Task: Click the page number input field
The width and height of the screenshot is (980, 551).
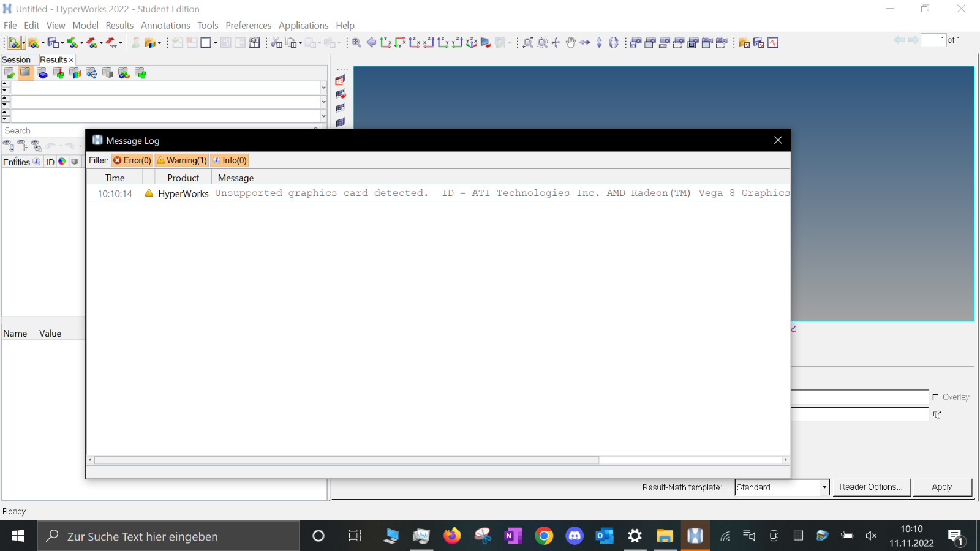Action: 933,40
